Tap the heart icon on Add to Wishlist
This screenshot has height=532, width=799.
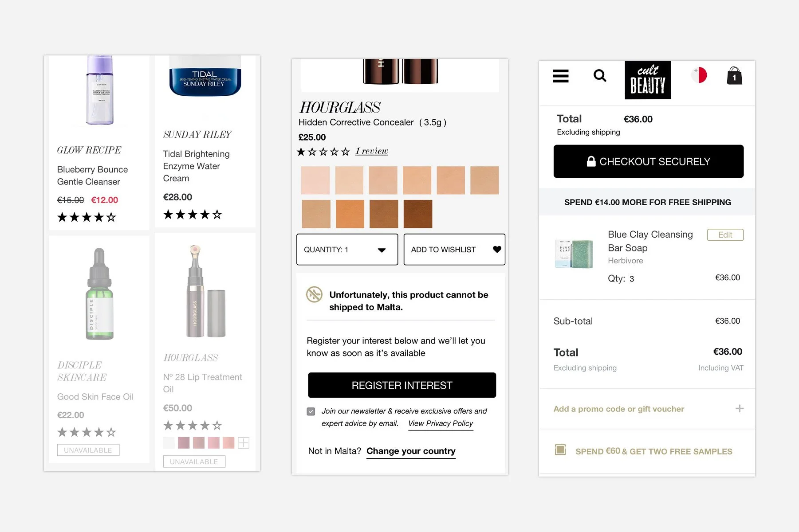click(x=497, y=250)
